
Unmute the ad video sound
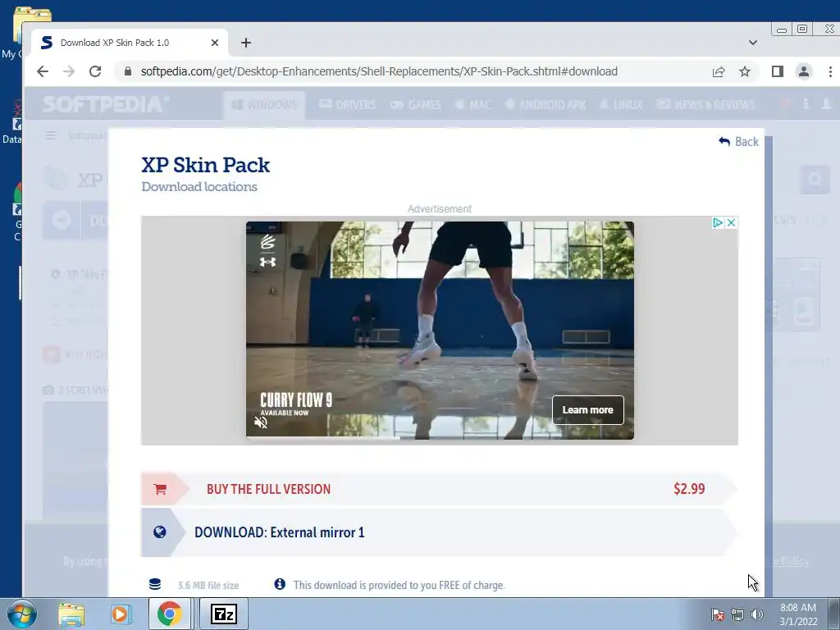click(x=261, y=422)
